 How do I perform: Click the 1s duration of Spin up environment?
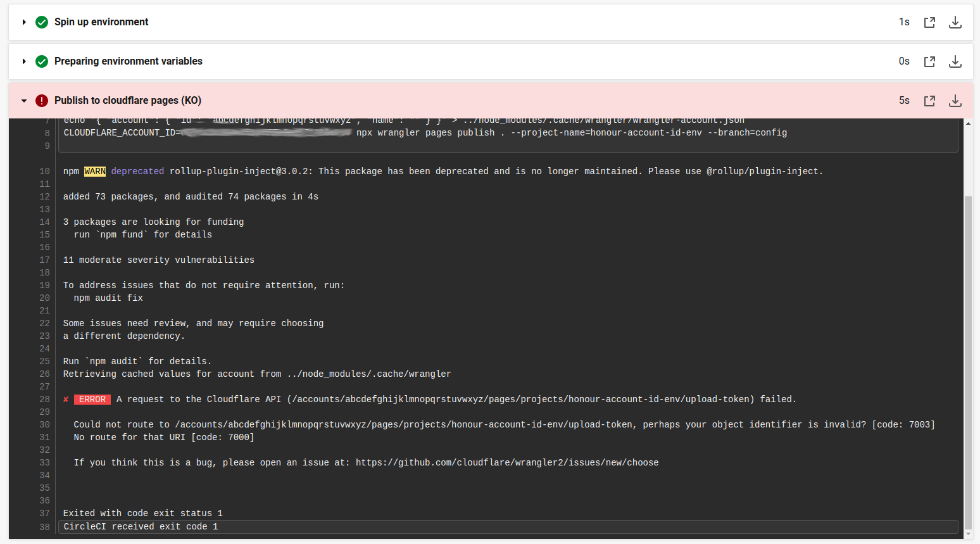[x=904, y=22]
